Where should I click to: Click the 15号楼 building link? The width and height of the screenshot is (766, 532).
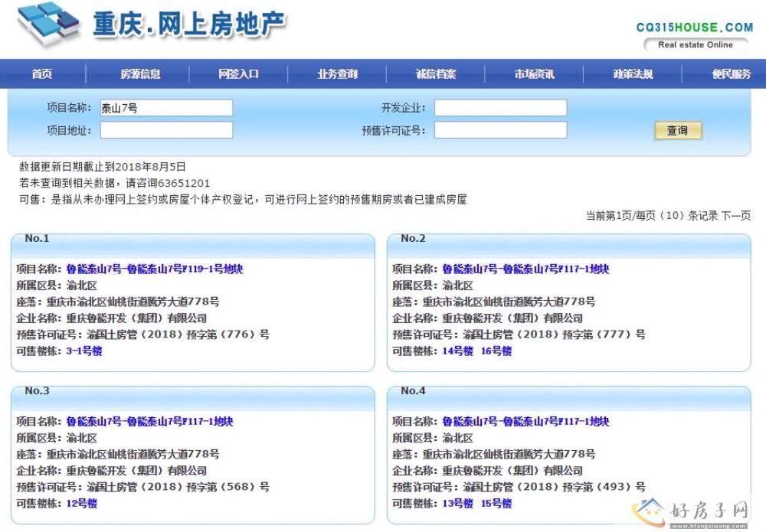click(x=496, y=504)
